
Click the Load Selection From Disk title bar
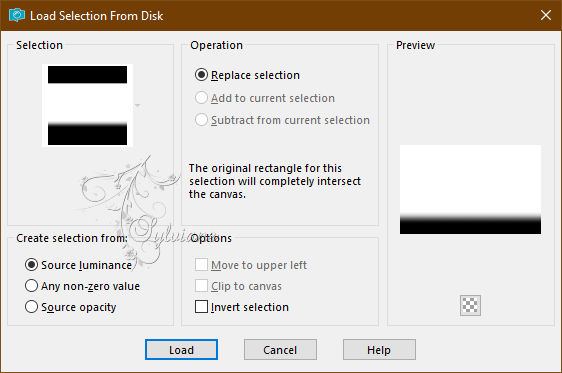pyautogui.click(x=281, y=15)
